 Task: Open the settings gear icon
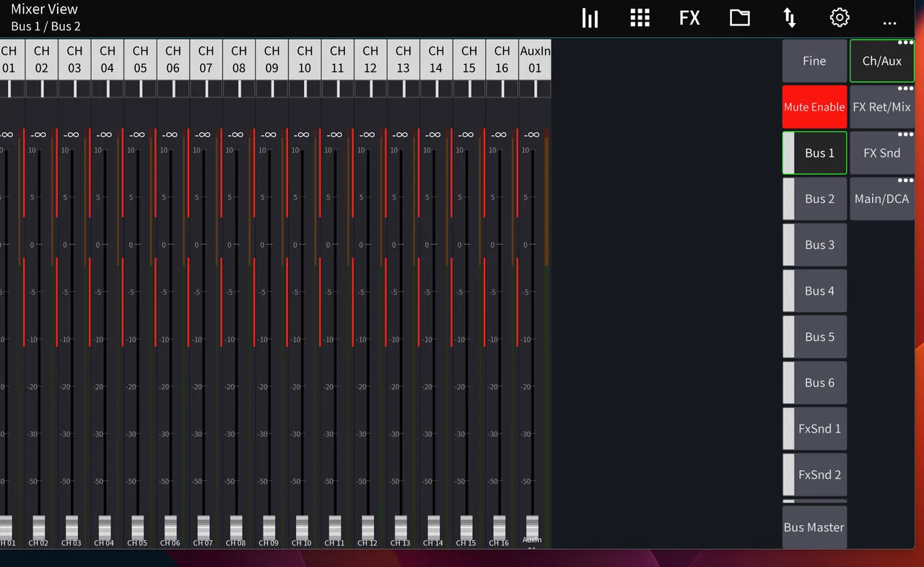(x=840, y=18)
